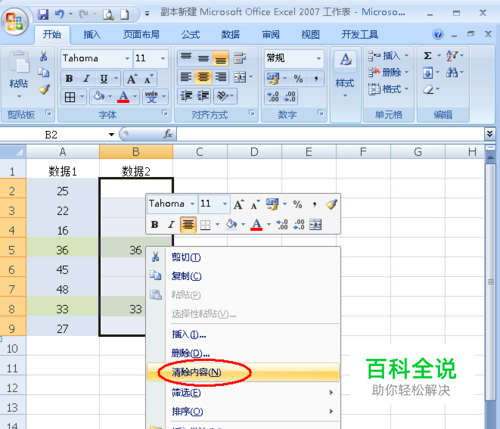500x429 pixels.
Task: Decrease indent in alignment group
Action: 186,96
